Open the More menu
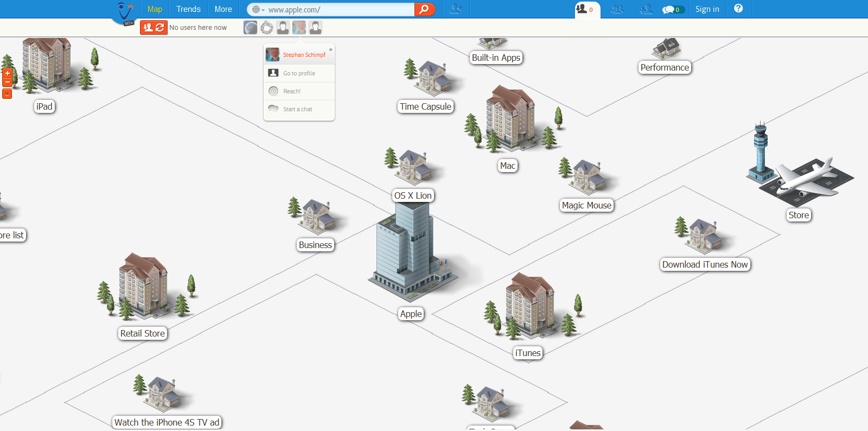Image resolution: width=868 pixels, height=431 pixels. [x=223, y=9]
